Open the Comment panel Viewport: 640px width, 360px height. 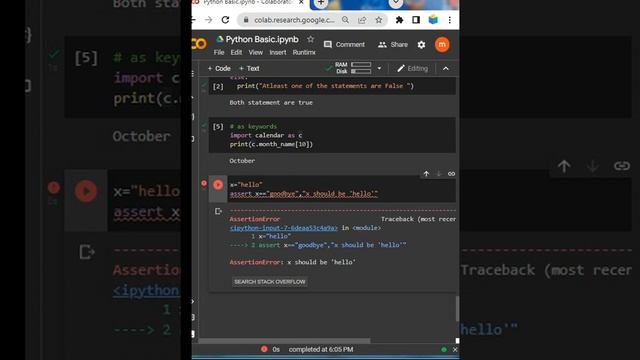point(344,44)
